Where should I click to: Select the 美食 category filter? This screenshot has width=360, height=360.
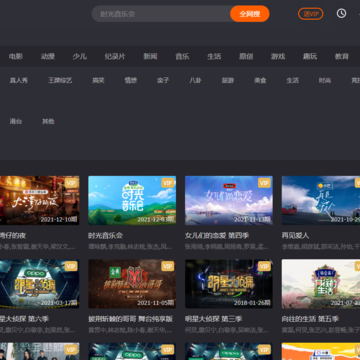coord(260,80)
